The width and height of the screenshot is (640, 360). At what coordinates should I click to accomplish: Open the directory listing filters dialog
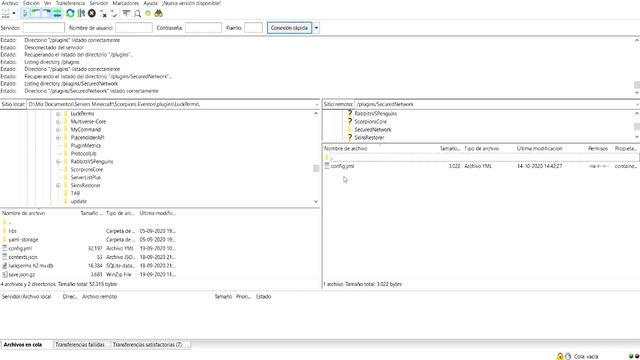(x=127, y=13)
